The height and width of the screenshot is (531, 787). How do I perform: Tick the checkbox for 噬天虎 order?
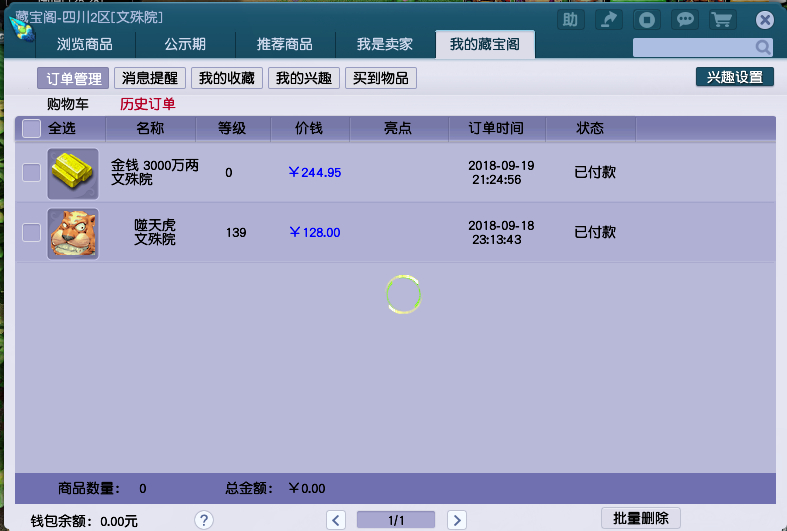(31, 232)
